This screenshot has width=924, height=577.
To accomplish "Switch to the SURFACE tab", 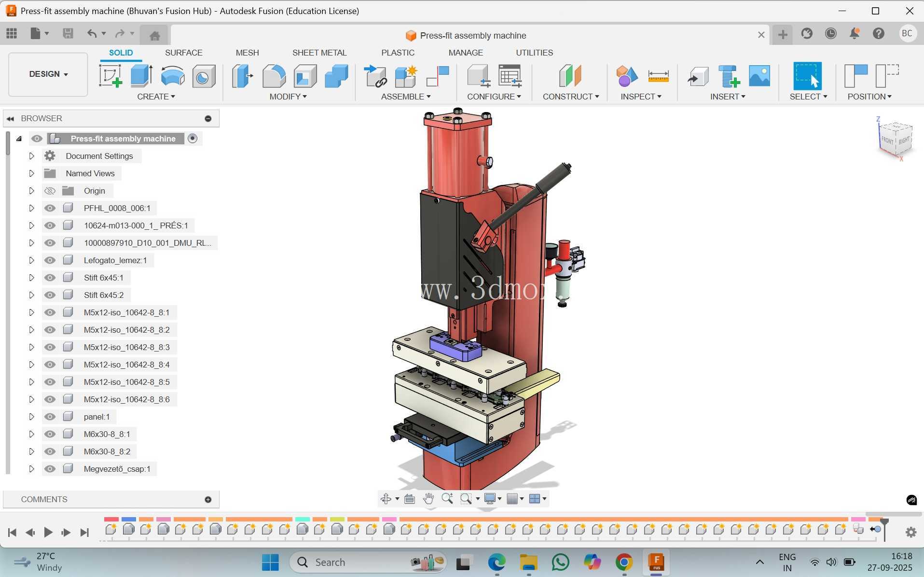I will 183,53.
